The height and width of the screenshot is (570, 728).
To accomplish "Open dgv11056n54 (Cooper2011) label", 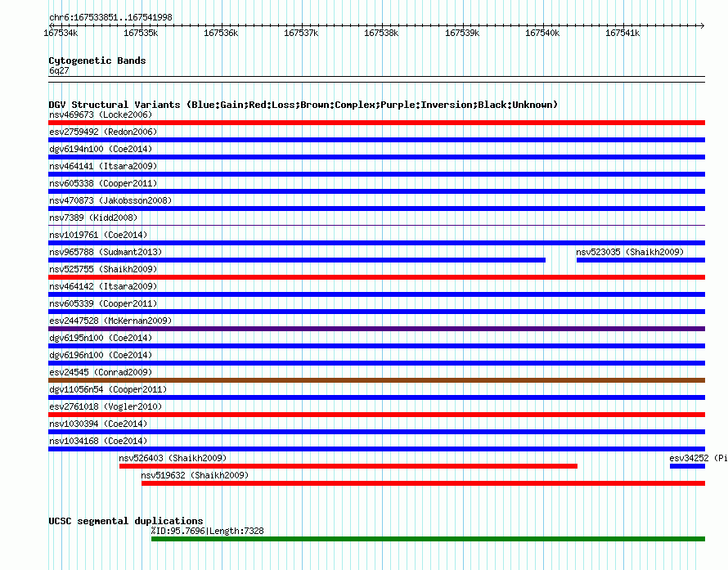I will 108,389.
